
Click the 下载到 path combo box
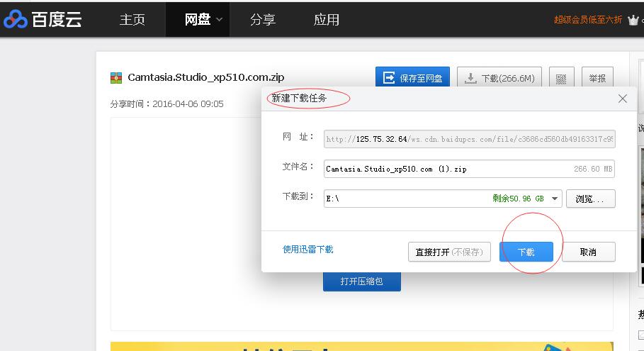click(x=443, y=199)
